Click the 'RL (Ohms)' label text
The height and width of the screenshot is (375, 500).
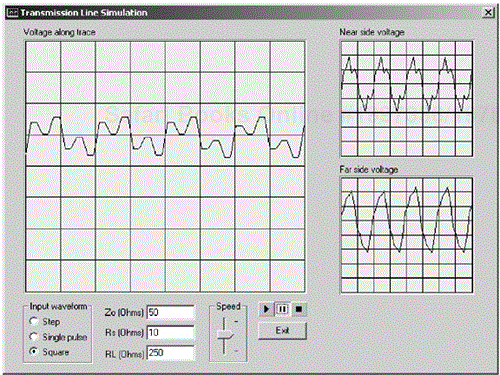pyautogui.click(x=125, y=354)
